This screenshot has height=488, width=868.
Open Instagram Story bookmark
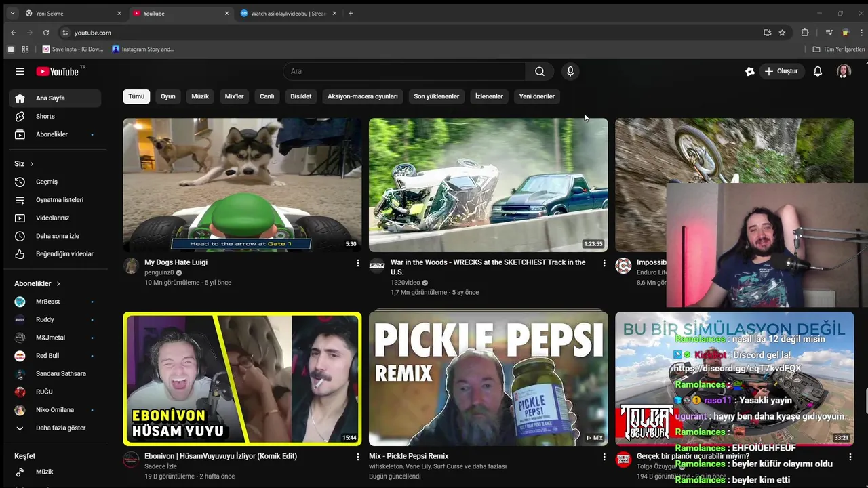click(x=143, y=49)
